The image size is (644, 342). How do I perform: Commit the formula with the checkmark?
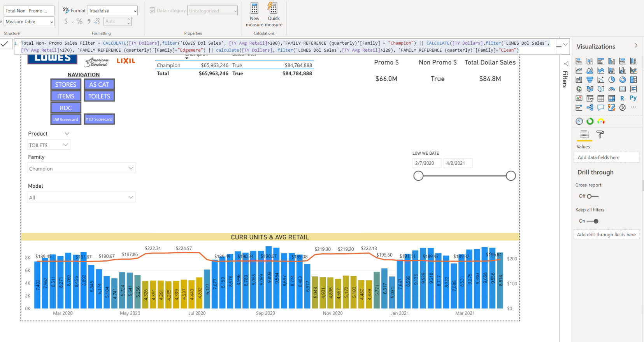[5, 44]
